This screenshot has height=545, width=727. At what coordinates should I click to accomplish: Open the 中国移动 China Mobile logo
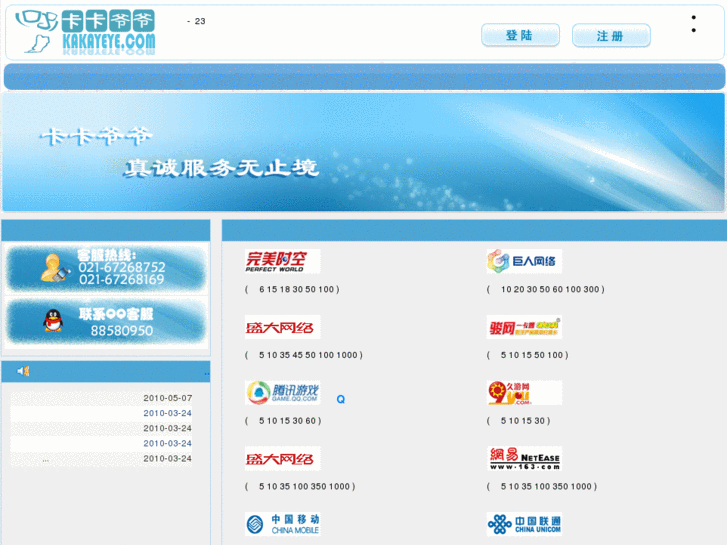[282, 524]
